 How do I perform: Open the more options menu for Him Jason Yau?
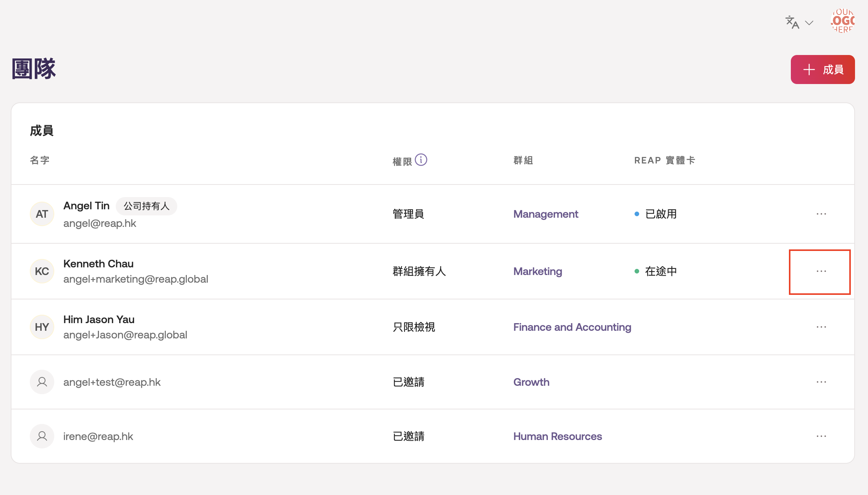pyautogui.click(x=821, y=327)
